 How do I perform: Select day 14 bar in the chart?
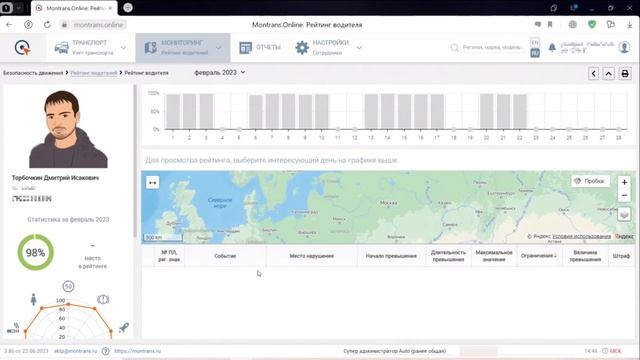pyautogui.click(x=387, y=111)
